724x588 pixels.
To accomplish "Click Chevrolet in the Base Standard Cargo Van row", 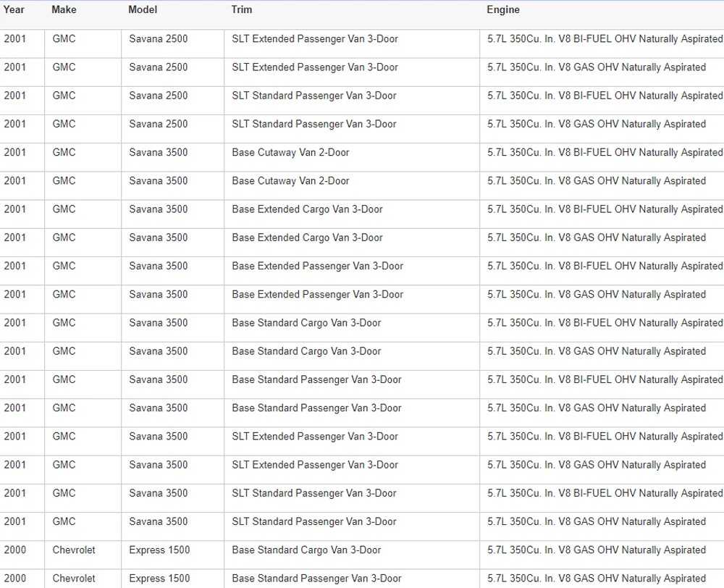I will [74, 550].
